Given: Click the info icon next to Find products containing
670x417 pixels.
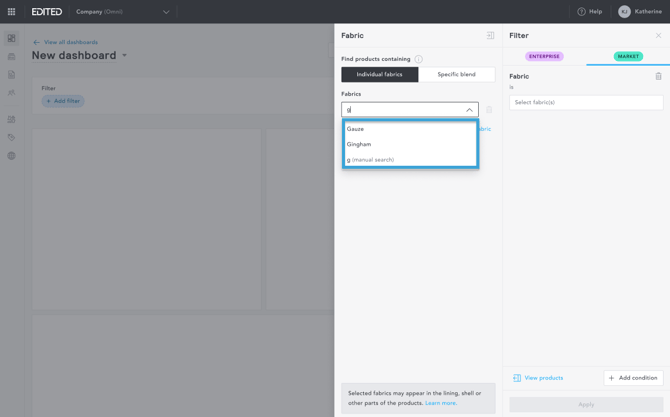Looking at the screenshot, I should coord(418,59).
